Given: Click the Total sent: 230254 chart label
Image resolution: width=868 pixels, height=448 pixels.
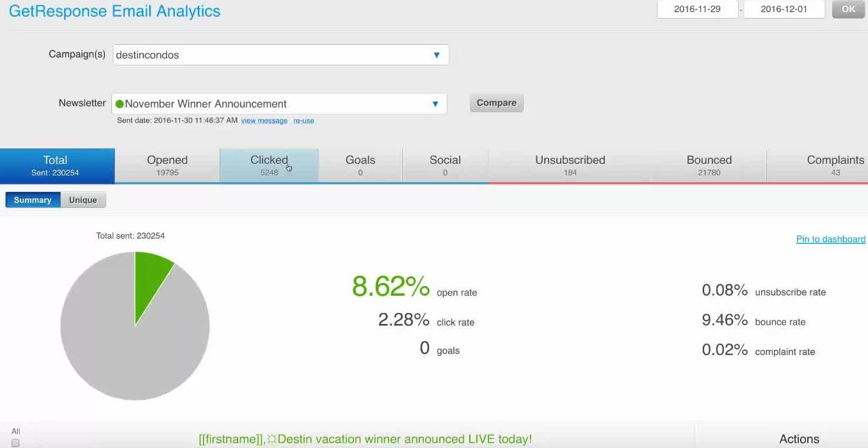Looking at the screenshot, I should [x=131, y=236].
